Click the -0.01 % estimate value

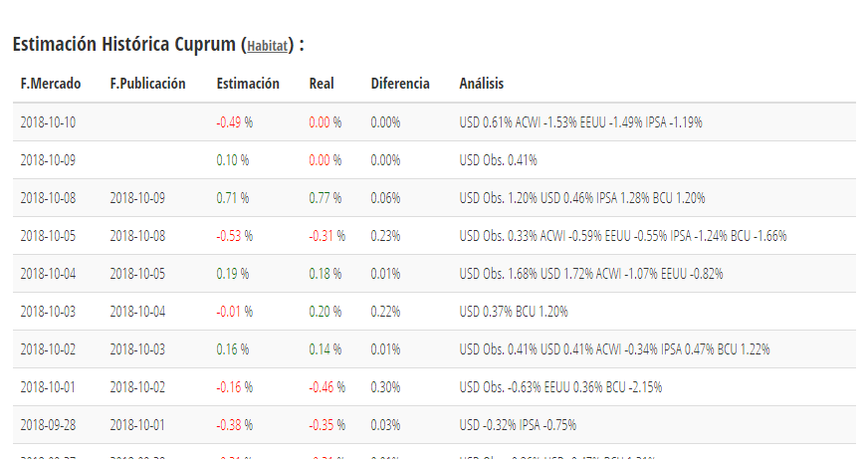[x=235, y=312]
